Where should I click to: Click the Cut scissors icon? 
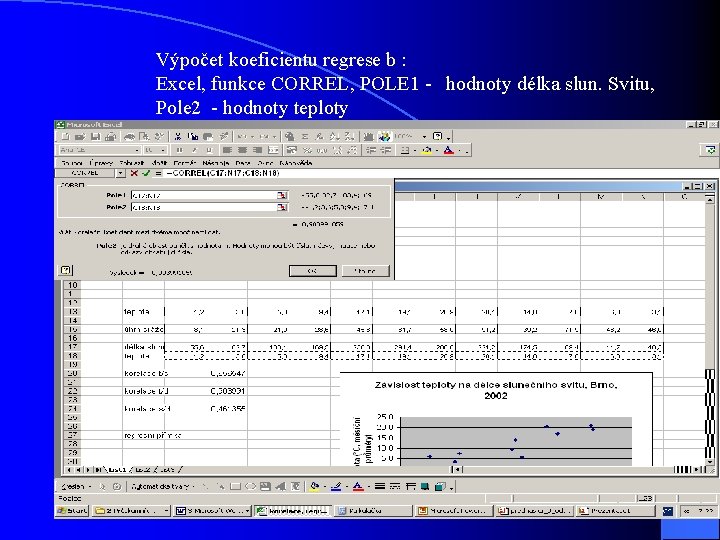pyautogui.click(x=178, y=136)
